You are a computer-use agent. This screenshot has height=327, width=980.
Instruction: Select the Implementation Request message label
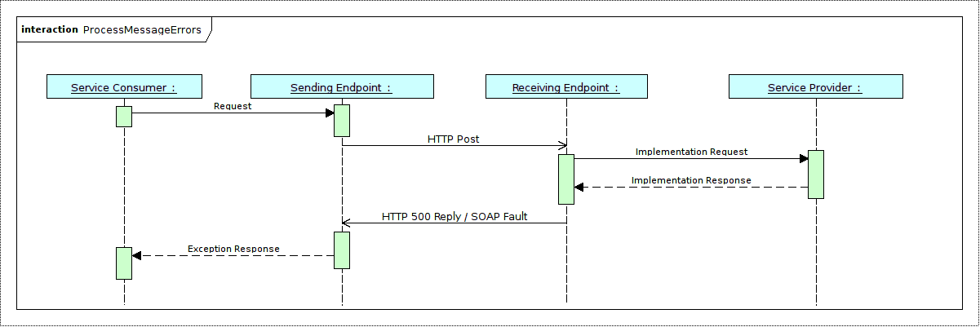pyautogui.click(x=691, y=152)
